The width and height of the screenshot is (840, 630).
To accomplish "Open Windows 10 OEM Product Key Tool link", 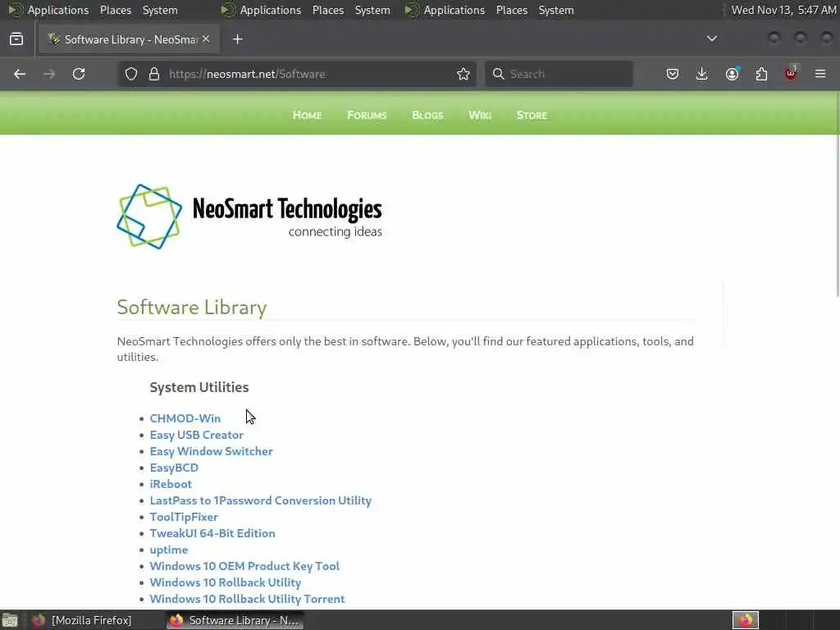I will click(x=244, y=566).
